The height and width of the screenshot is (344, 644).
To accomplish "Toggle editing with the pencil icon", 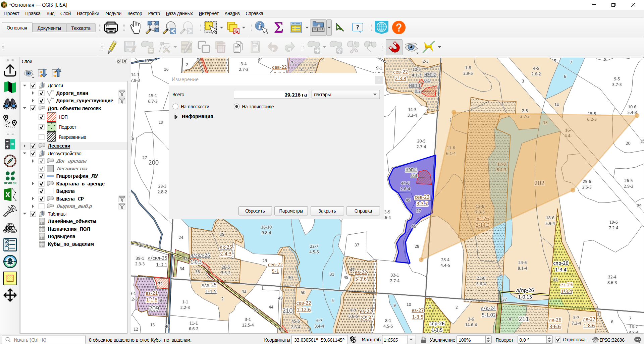I will (x=112, y=47).
